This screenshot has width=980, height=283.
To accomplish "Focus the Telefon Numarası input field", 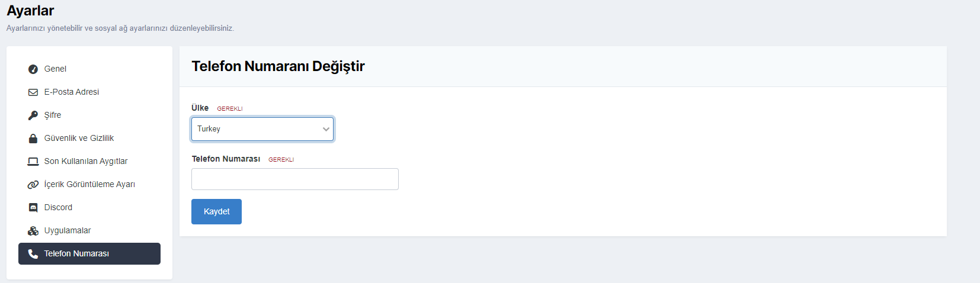I will pos(294,179).
